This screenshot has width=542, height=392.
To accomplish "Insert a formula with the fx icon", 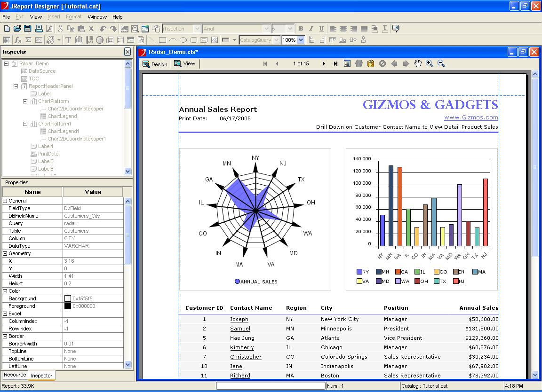I will point(18,40).
